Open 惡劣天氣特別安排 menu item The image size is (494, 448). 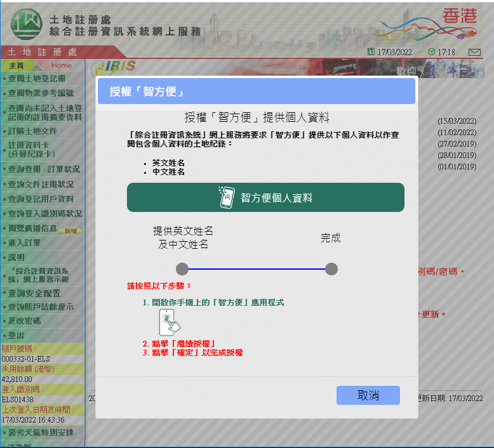41,433
